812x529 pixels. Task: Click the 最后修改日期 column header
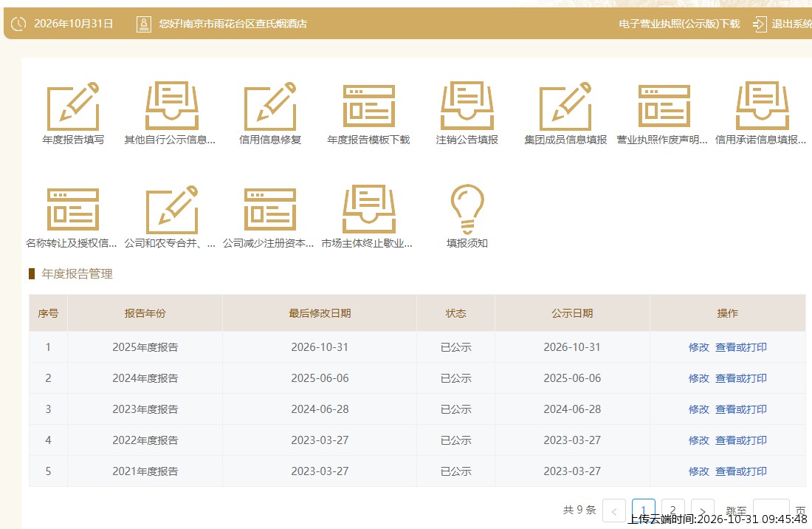(x=320, y=313)
